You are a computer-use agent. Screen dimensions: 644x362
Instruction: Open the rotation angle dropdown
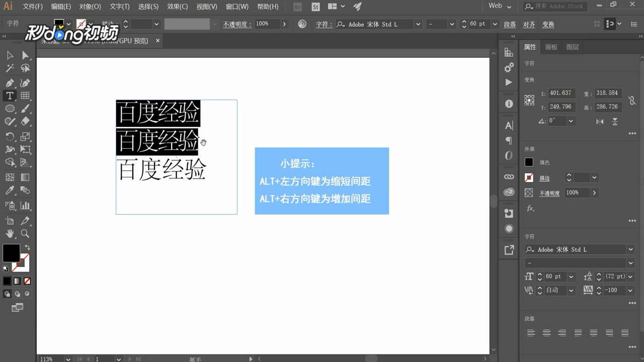[x=570, y=121]
